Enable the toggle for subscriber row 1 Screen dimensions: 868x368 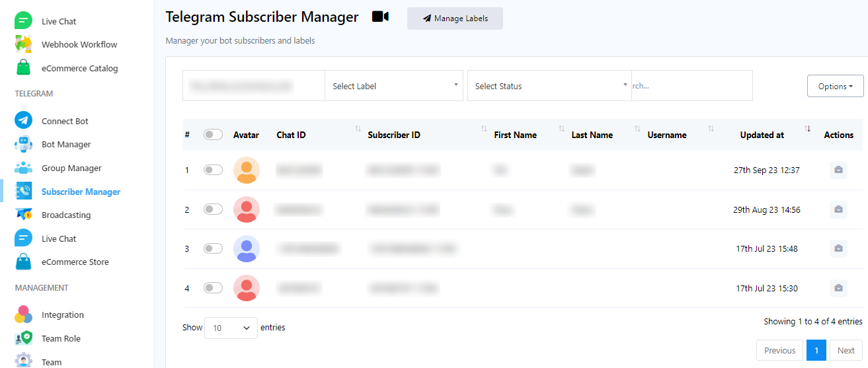pyautogui.click(x=213, y=170)
